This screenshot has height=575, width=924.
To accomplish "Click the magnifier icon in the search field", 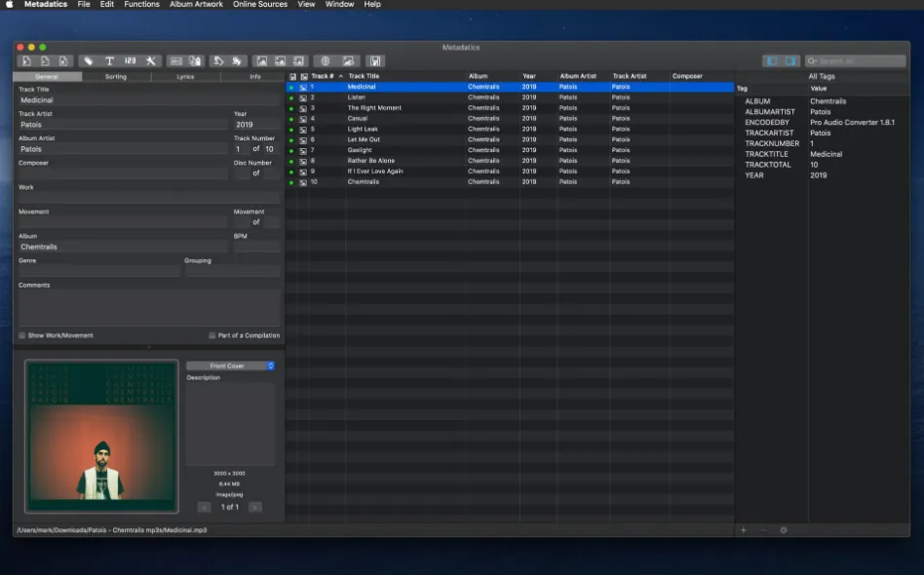I will pyautogui.click(x=813, y=60).
